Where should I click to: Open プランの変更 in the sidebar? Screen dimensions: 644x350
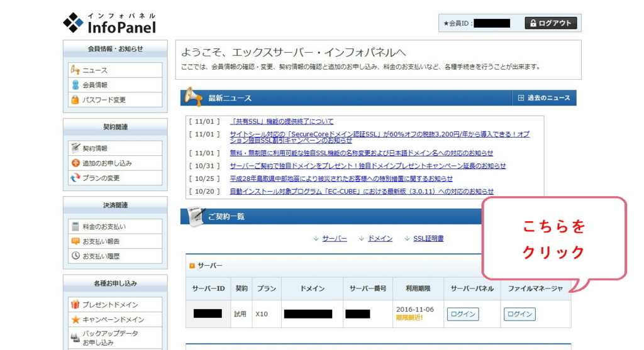click(x=116, y=178)
